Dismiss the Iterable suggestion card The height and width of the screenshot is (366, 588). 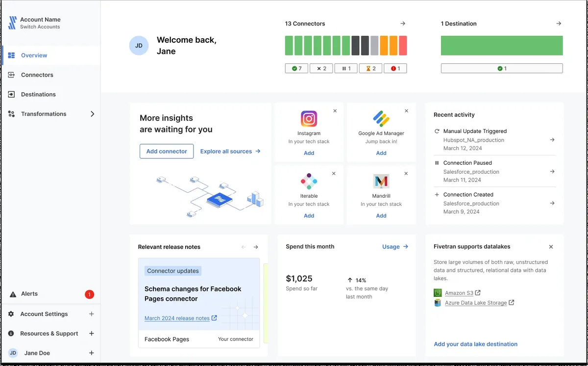pos(334,174)
